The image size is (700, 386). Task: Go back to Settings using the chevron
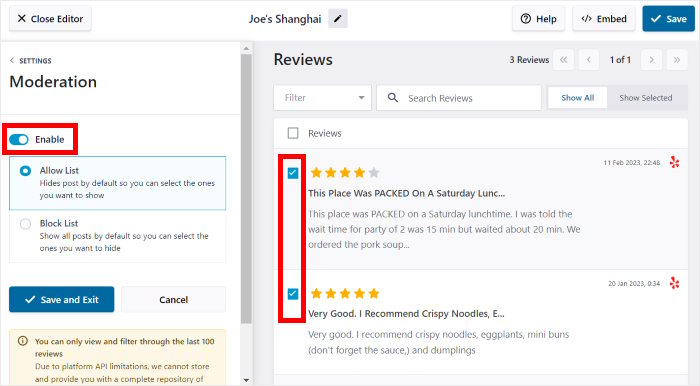tap(12, 60)
